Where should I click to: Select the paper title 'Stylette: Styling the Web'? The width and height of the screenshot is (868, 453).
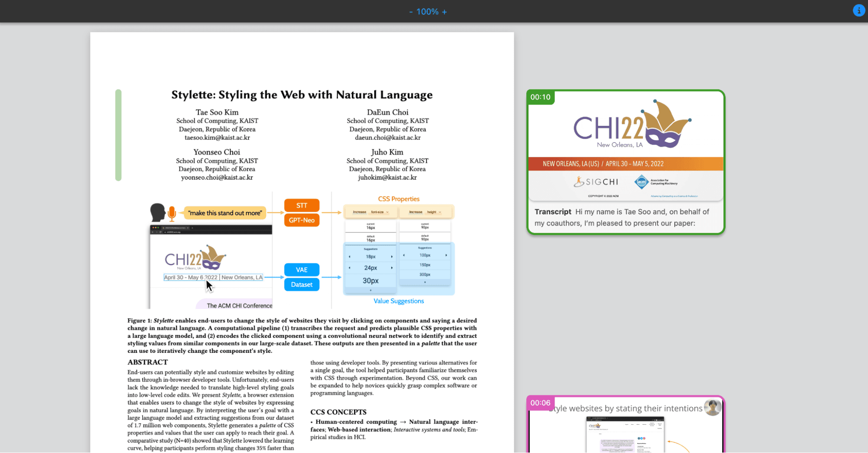[x=302, y=95]
